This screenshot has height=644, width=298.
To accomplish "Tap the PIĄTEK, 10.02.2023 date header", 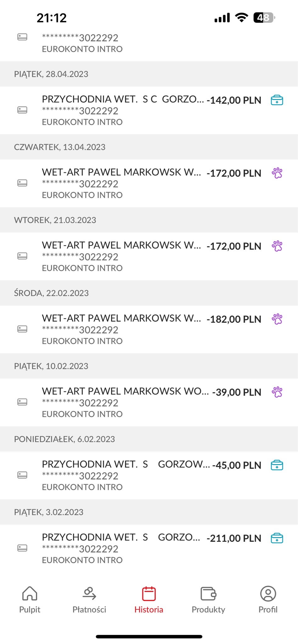I will point(149,366).
